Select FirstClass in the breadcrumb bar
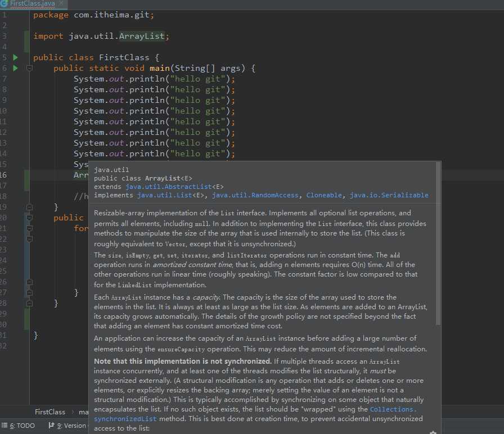 [x=50, y=412]
